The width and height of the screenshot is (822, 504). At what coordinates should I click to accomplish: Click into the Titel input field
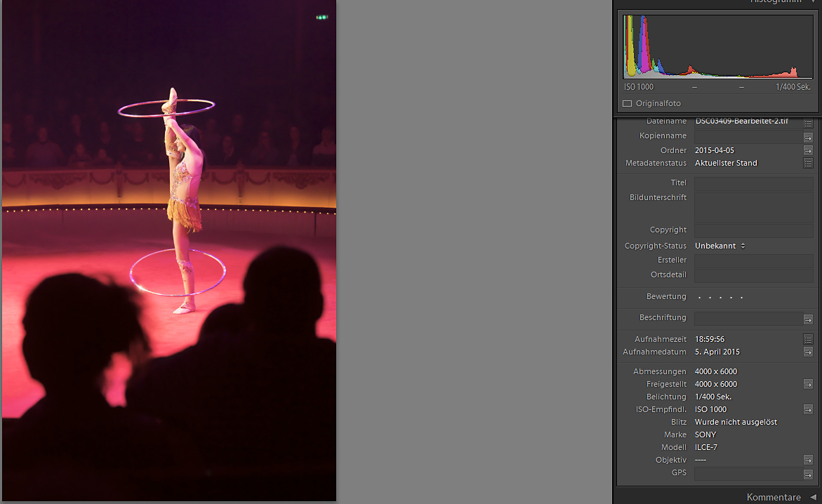point(753,183)
